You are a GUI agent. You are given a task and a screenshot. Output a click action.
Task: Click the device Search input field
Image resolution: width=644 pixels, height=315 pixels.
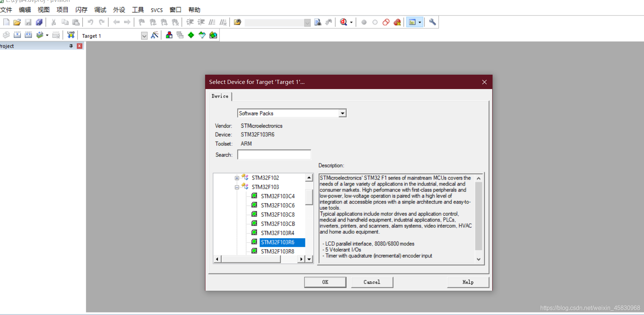point(274,155)
